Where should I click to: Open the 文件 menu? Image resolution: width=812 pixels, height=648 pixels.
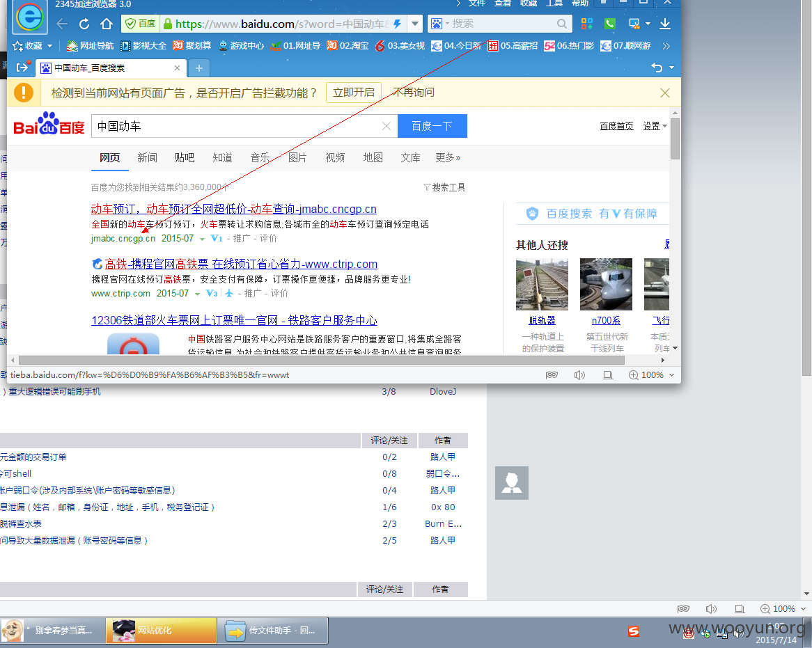pyautogui.click(x=477, y=3)
